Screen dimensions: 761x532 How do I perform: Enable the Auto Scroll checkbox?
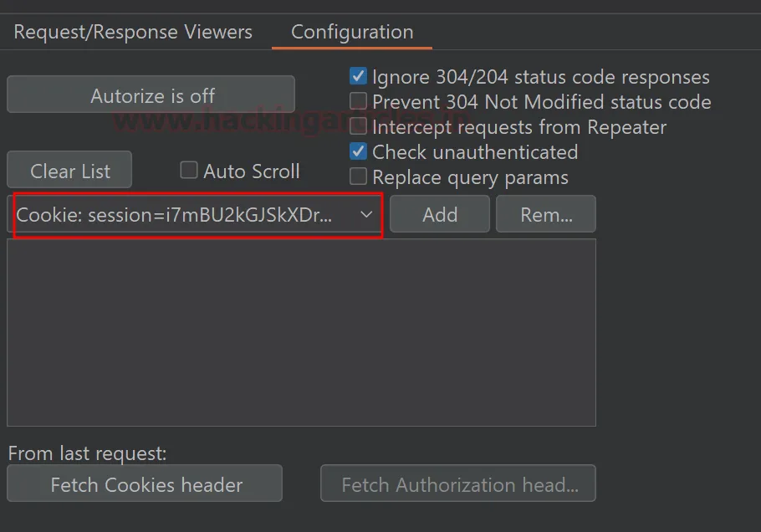[189, 171]
